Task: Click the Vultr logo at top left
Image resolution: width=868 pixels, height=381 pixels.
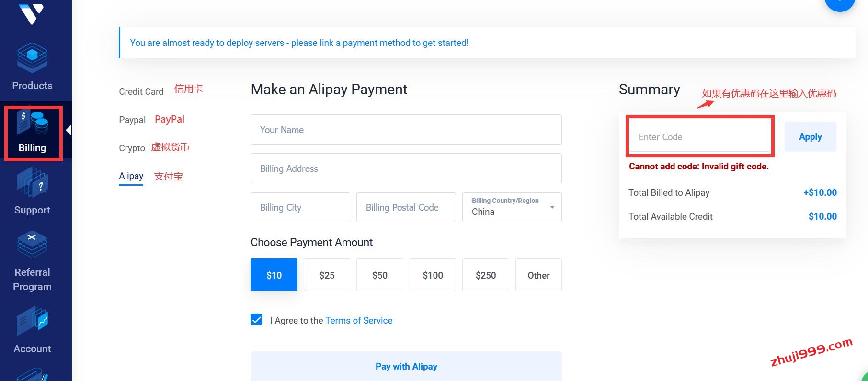Action: point(31,13)
